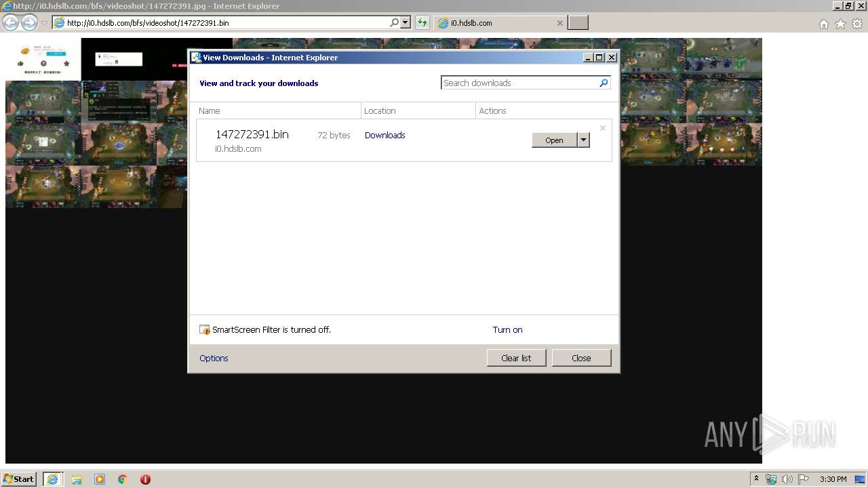The width and height of the screenshot is (868, 488).
Task: Open the volume speaker tray icon
Action: [787, 479]
